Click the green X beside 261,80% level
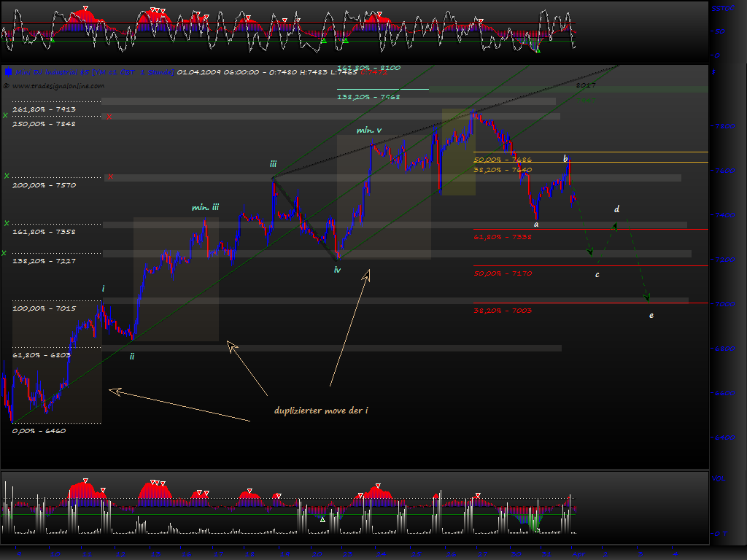747x560 pixels. click(x=5, y=115)
